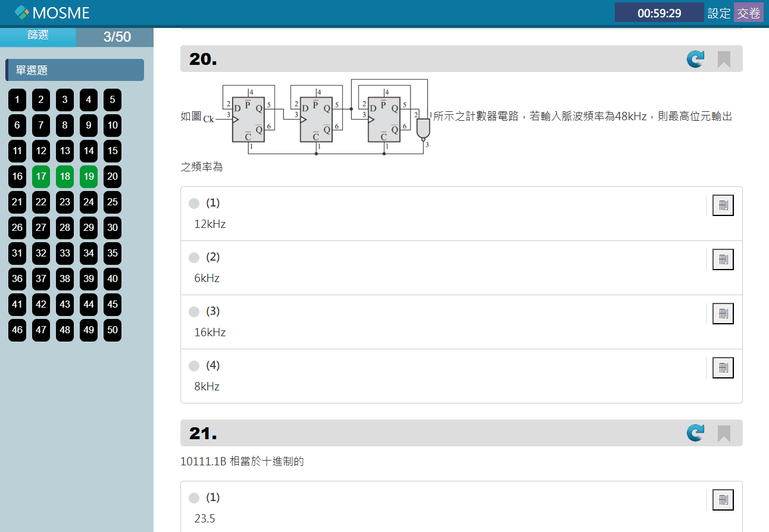Screen dimensions: 769x532
Task: Select the 12kHz answer radio button
Action: tap(194, 204)
